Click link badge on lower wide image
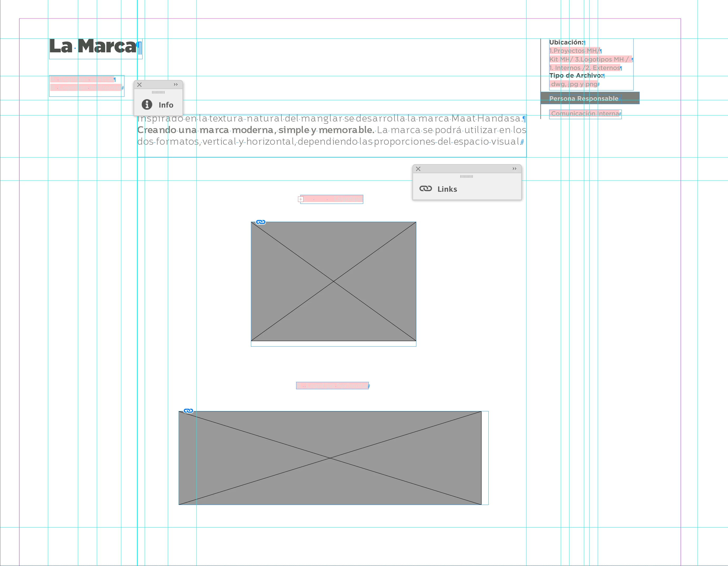The image size is (728, 566). pos(188,411)
